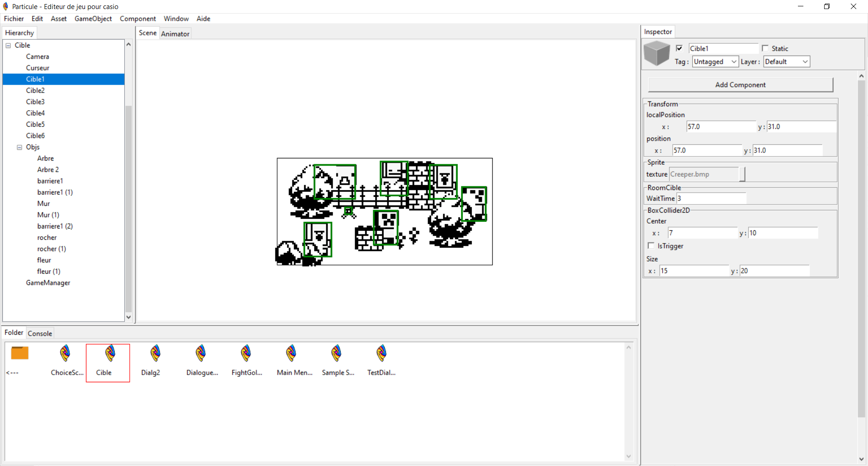Click the orange parent folder icon
The height and width of the screenshot is (466, 868).
[20, 353]
